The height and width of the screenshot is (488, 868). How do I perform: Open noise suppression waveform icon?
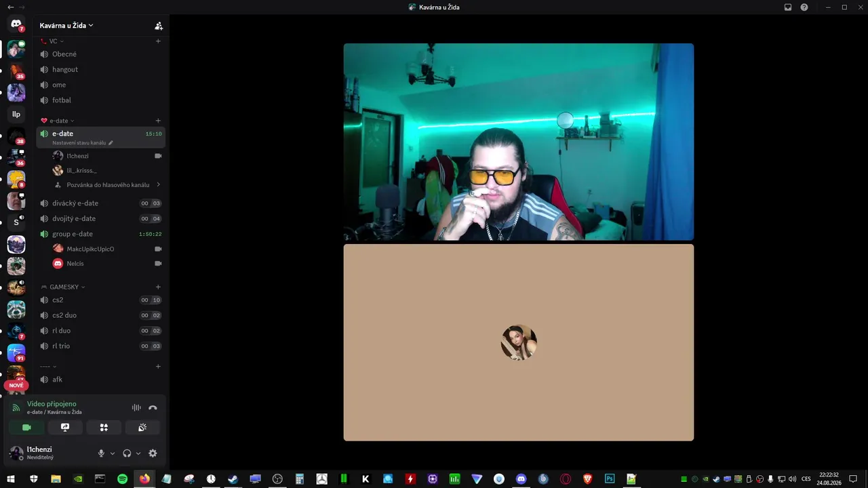tap(136, 407)
